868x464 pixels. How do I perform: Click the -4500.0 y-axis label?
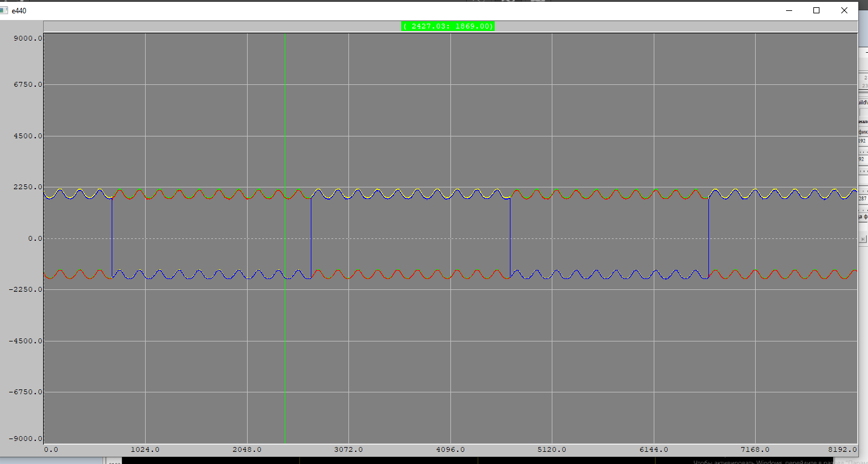tap(25, 341)
